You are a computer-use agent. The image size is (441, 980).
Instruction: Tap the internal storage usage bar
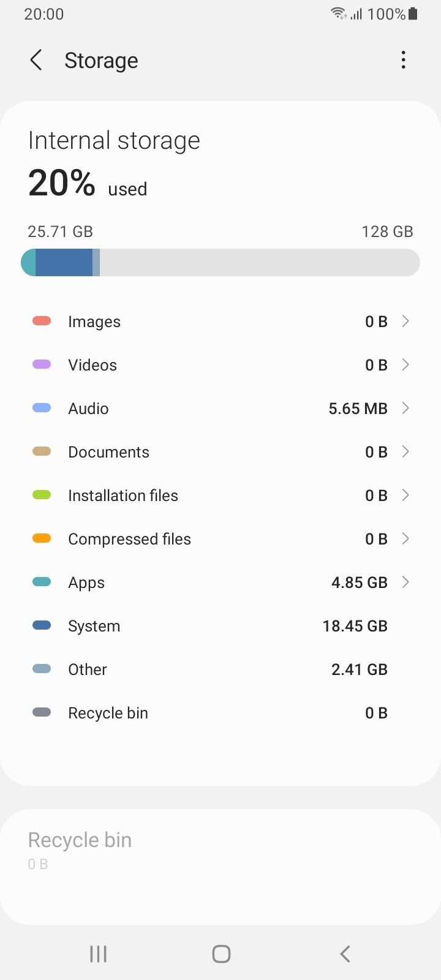tap(221, 262)
